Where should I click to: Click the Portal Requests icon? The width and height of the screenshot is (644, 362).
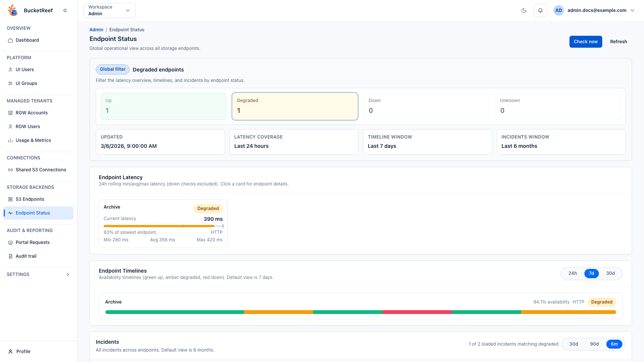coord(10,242)
